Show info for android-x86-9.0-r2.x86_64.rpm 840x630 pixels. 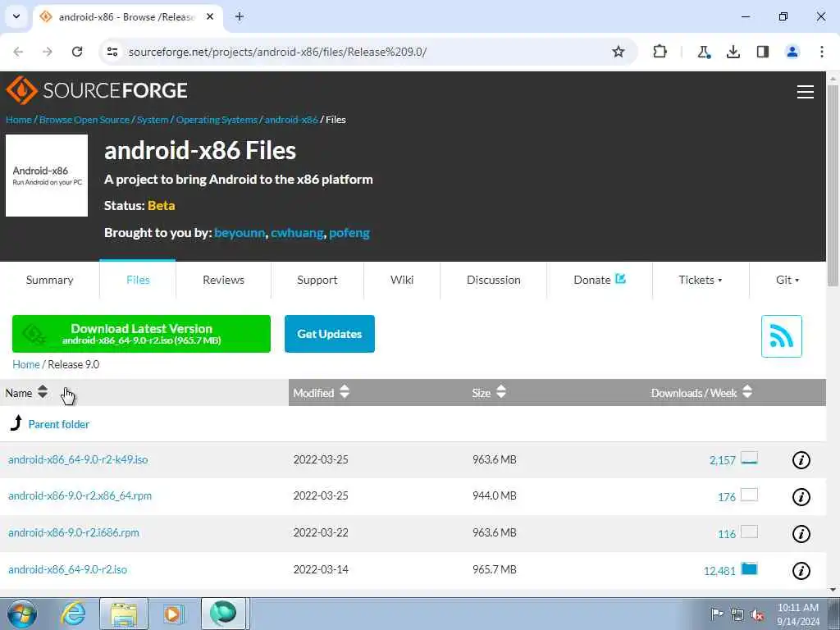801,496
